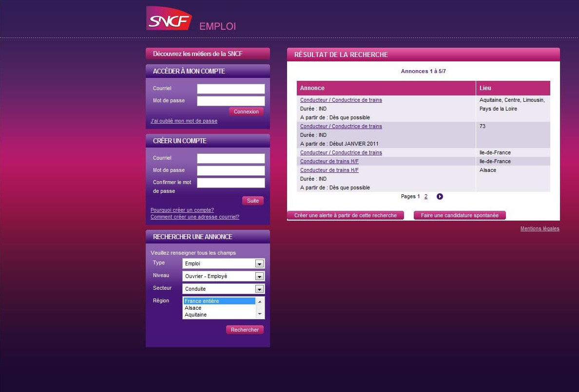Click the 'Pays de la Loire' location text

(x=498, y=109)
